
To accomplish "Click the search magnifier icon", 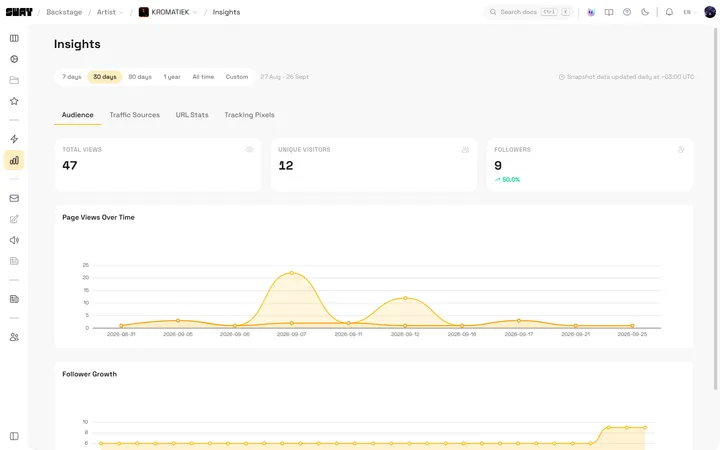I will (493, 12).
